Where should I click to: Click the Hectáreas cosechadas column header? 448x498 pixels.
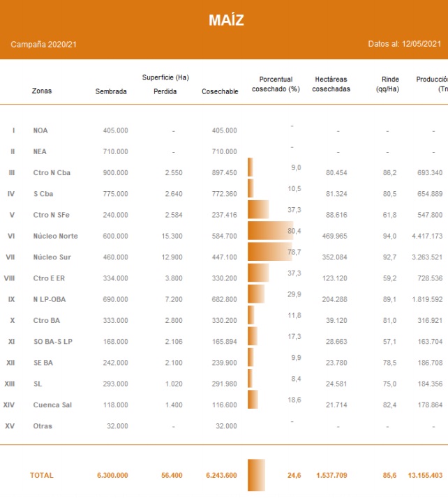point(331,84)
